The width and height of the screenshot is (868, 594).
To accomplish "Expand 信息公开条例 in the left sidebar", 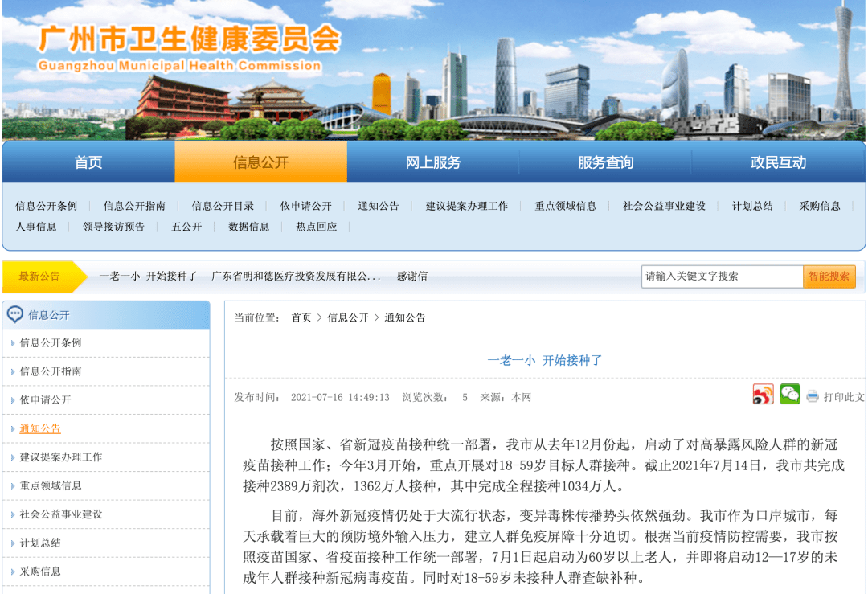I will [51, 343].
